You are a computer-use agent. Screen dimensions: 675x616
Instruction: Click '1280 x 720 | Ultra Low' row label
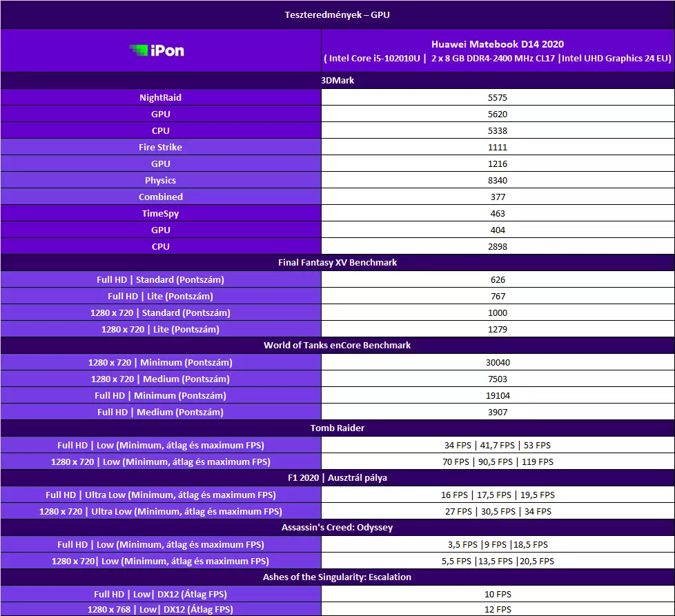tap(161, 511)
